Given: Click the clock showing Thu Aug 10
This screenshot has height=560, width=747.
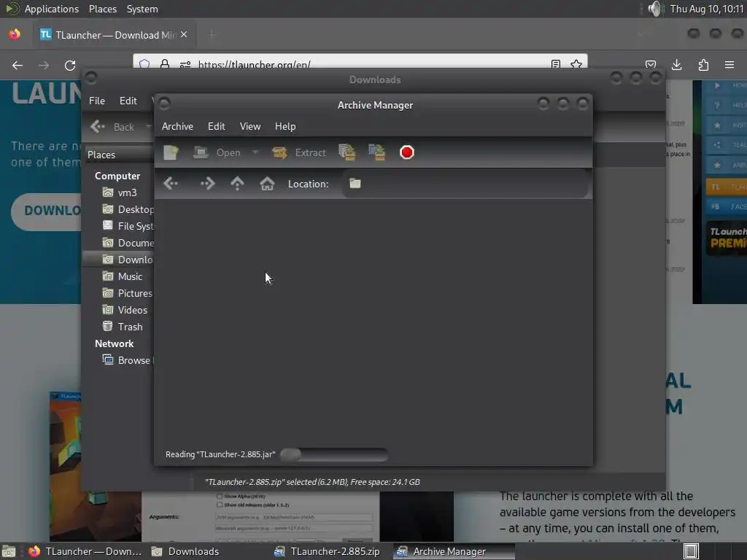Looking at the screenshot, I should (706, 9).
